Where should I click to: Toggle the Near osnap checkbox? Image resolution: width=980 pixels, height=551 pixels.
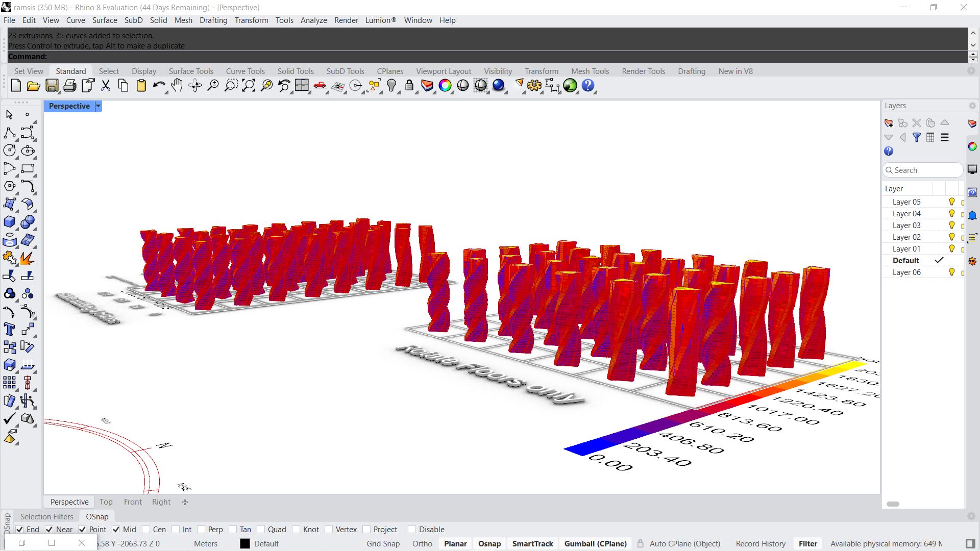pos(49,530)
